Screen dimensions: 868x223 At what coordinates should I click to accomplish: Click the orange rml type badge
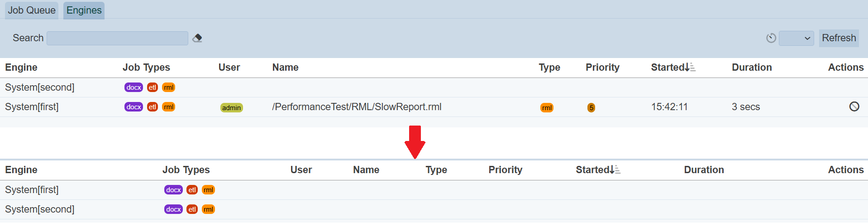(x=547, y=107)
